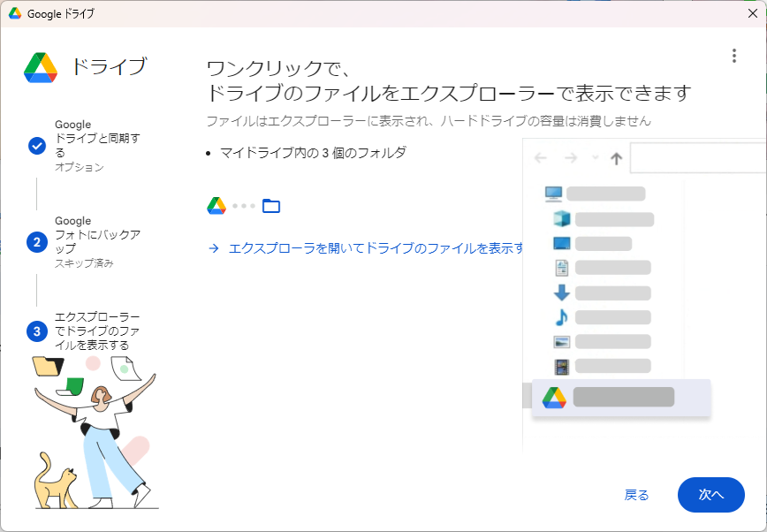This screenshot has width=767, height=532.
Task: Click the music note icon in the tree
Action: 562,317
